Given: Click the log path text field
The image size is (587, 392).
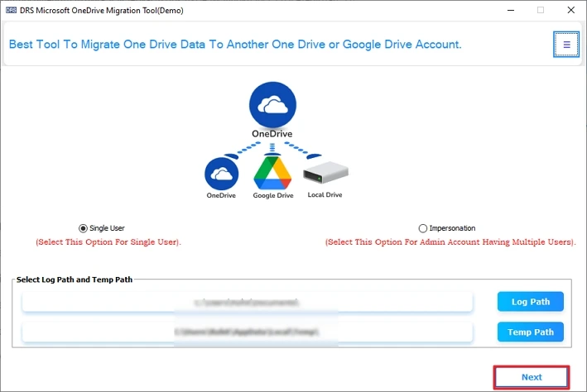Looking at the screenshot, I should click(x=248, y=302).
